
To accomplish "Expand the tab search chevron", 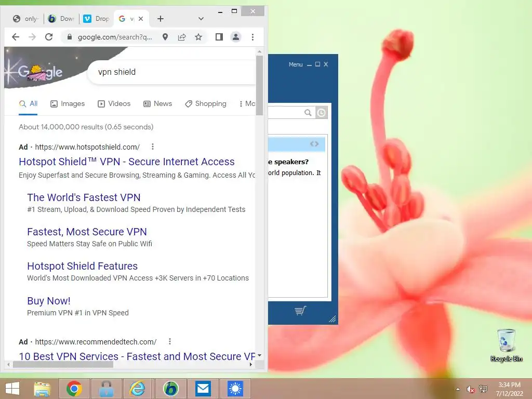I will point(201,19).
